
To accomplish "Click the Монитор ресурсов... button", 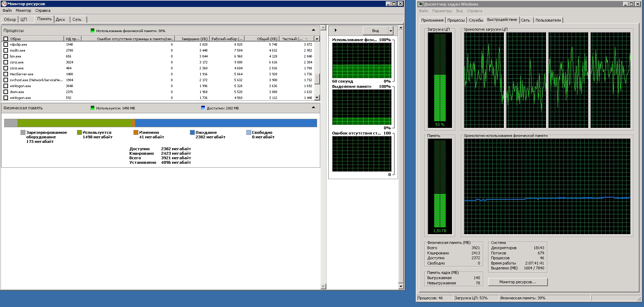I will click(518, 282).
